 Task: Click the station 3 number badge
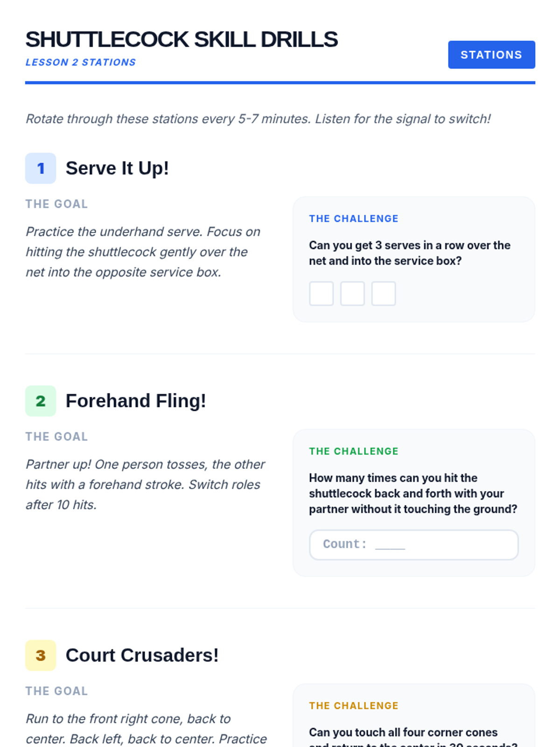(41, 655)
